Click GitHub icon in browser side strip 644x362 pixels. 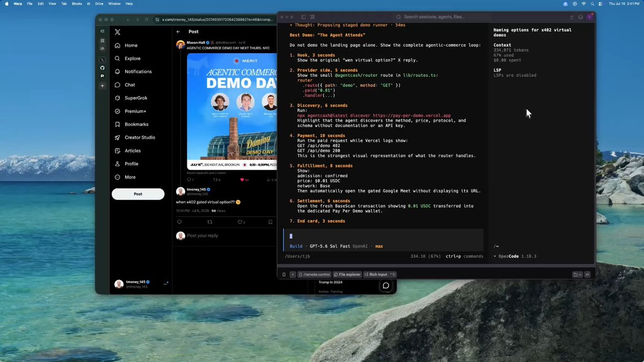click(102, 68)
